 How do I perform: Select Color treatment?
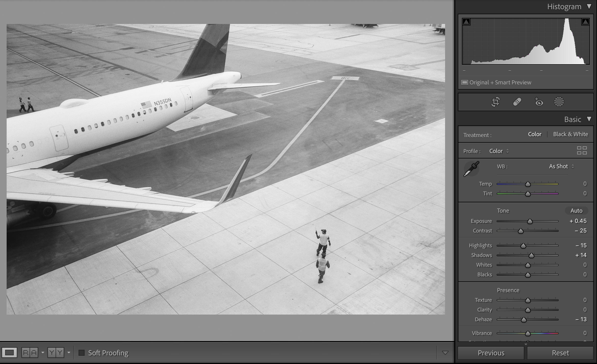pyautogui.click(x=535, y=134)
